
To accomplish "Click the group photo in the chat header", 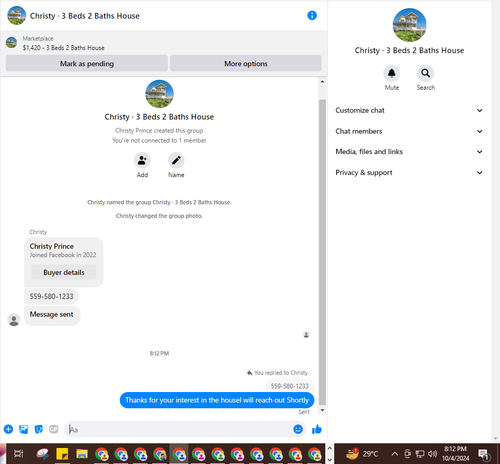I will [x=16, y=15].
